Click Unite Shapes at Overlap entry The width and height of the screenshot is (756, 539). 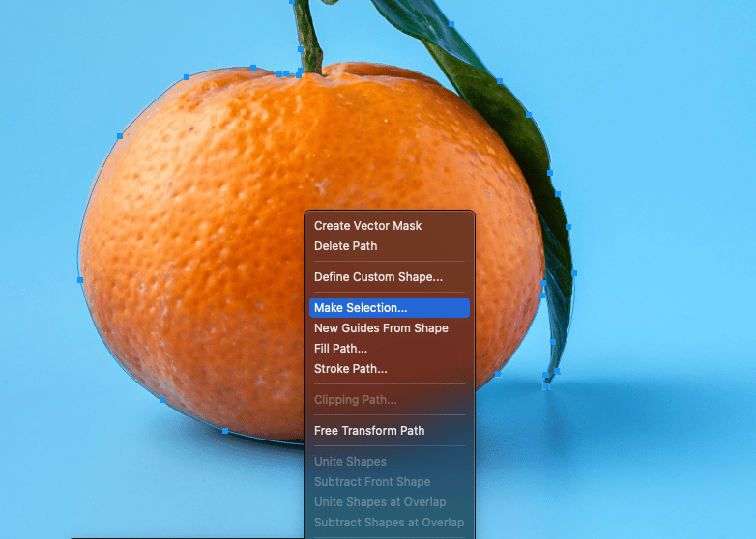[x=389, y=502]
